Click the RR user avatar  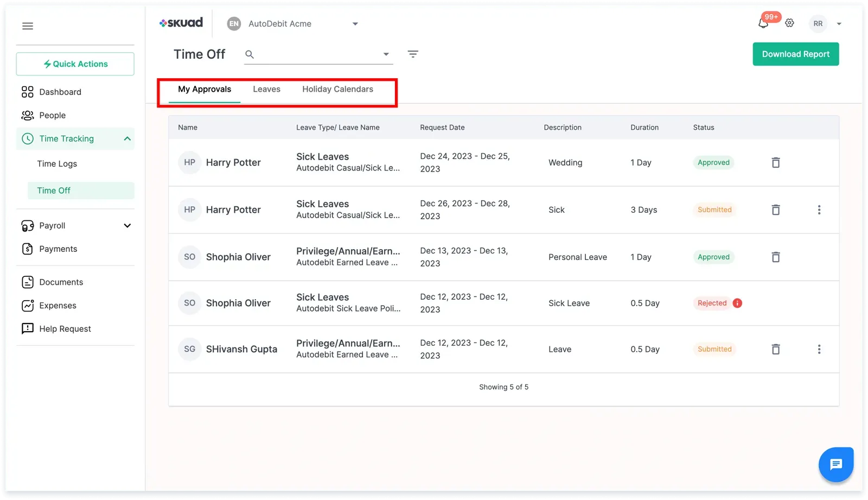[818, 23]
